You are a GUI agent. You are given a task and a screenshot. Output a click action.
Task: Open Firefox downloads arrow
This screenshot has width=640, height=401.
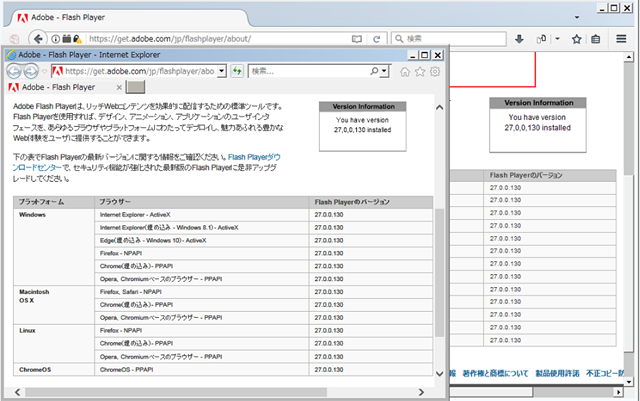click(519, 39)
